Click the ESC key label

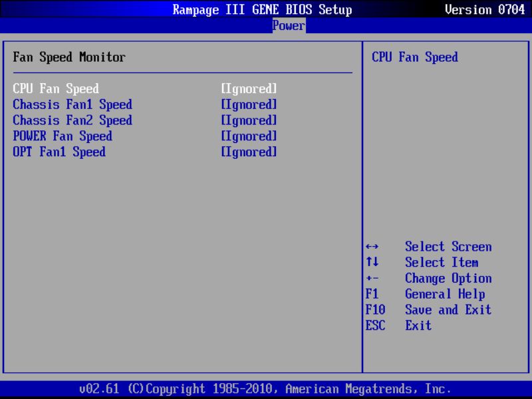375,325
